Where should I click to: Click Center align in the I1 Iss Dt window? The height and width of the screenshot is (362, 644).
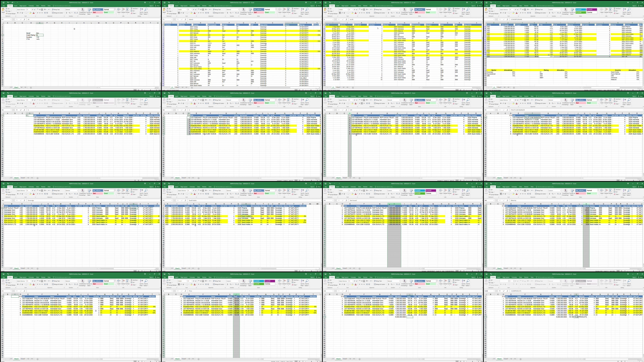(362, 13)
